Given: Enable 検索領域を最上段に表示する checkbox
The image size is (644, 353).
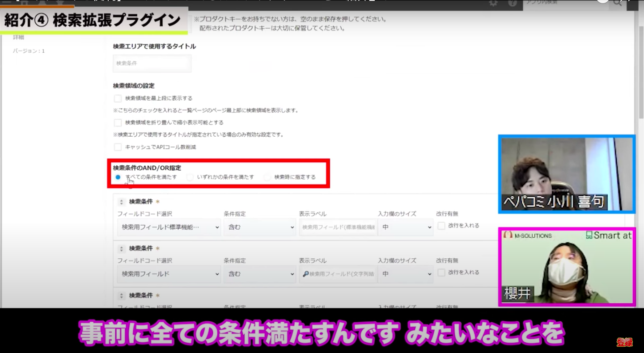Looking at the screenshot, I should coord(118,98).
